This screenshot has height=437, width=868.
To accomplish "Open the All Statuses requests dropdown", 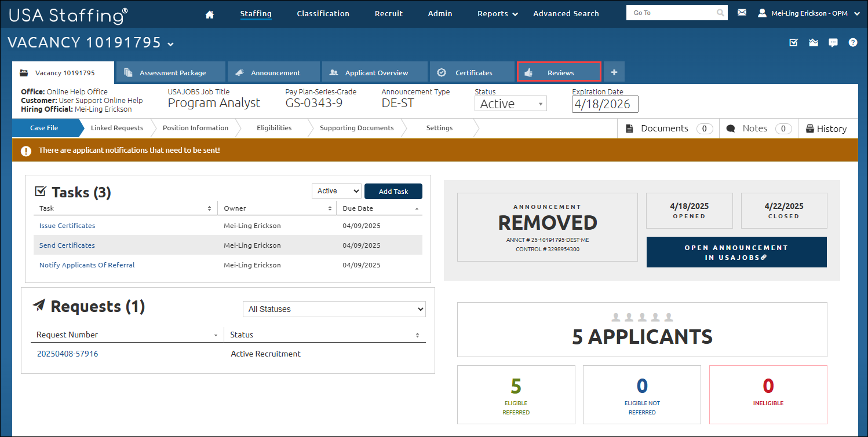I will tap(334, 309).
